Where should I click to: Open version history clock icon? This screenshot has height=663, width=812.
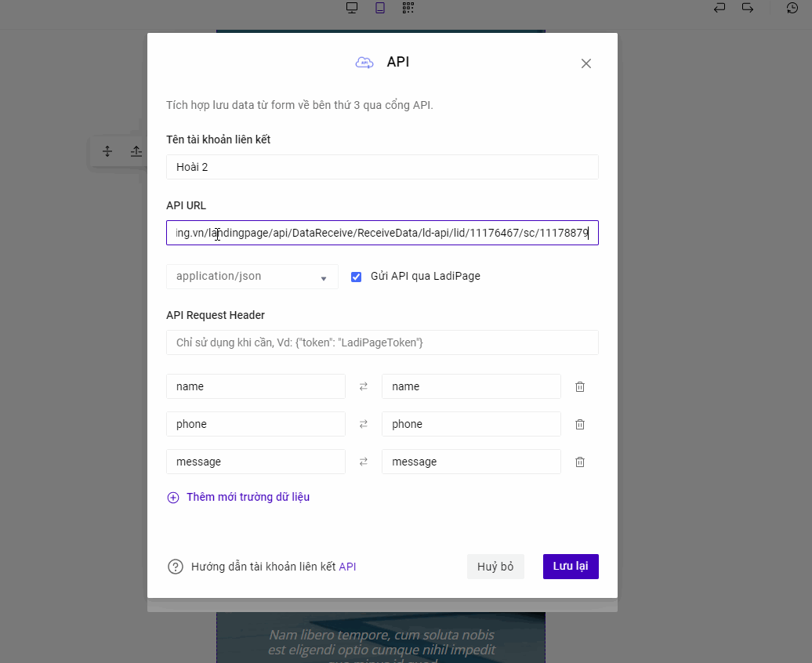click(x=792, y=8)
